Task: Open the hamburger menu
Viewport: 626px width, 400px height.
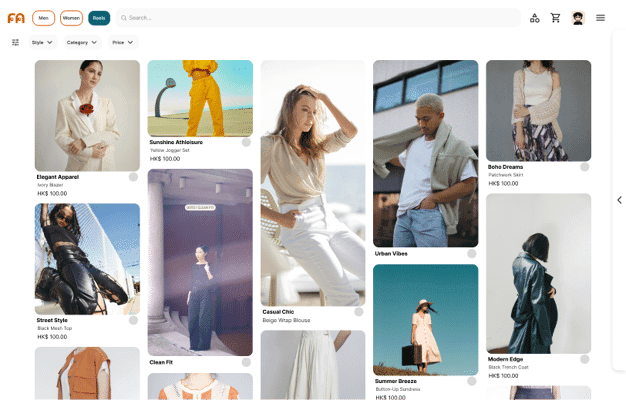Action: pos(600,18)
